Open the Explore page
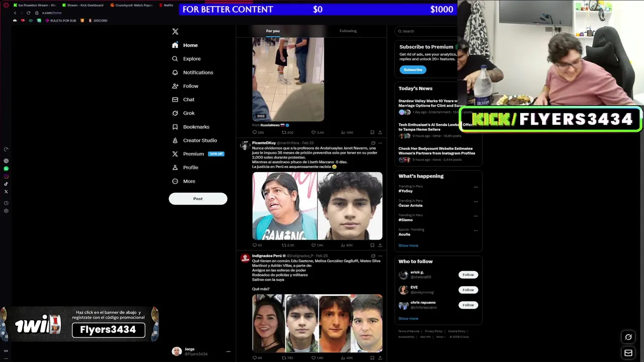This screenshot has width=644, height=362. click(x=186, y=59)
